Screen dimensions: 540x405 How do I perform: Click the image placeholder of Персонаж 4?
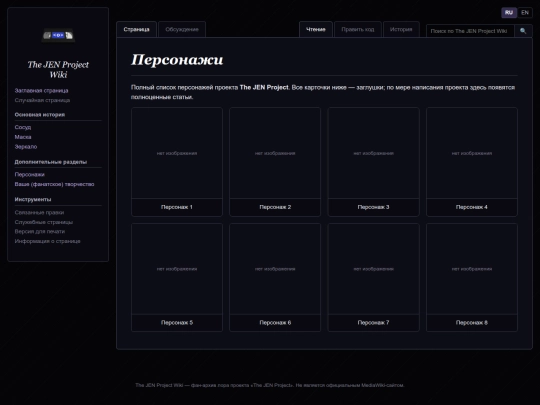click(472, 153)
